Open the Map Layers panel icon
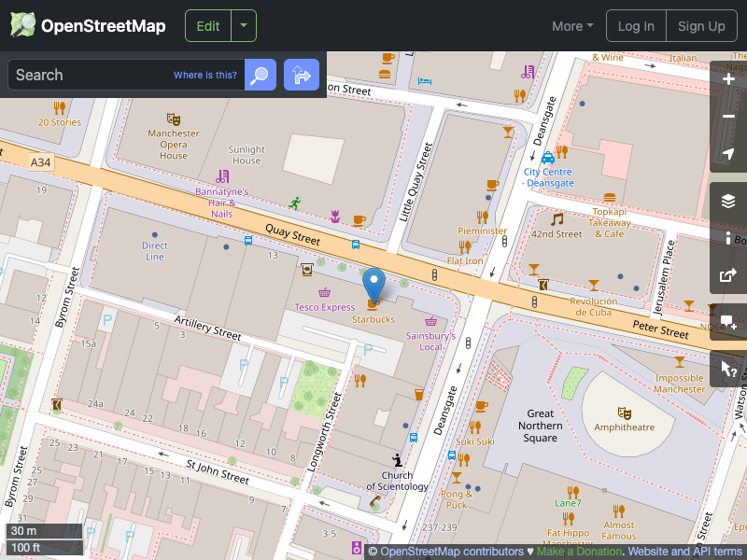 pyautogui.click(x=726, y=200)
